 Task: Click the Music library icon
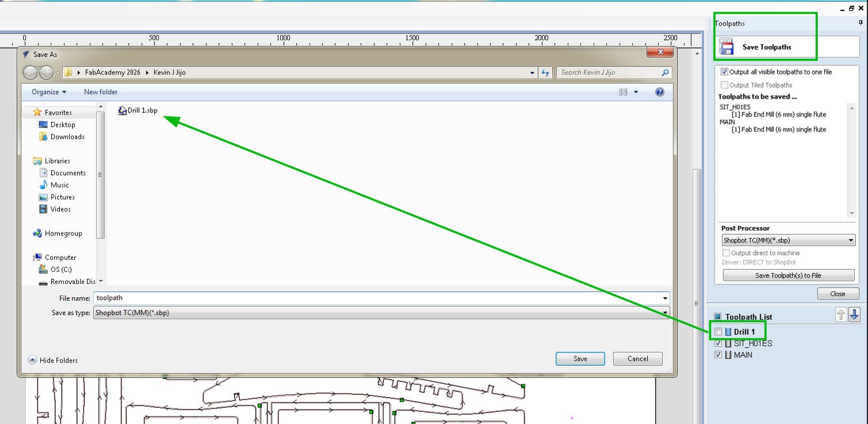(x=43, y=185)
